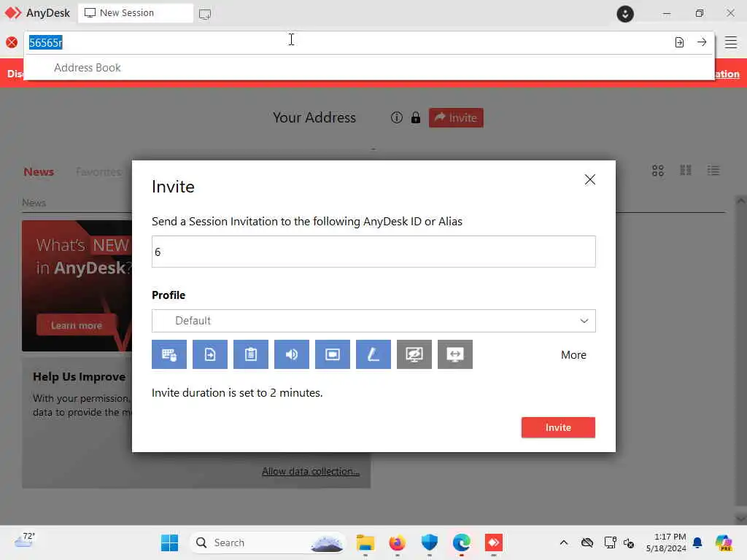Click the What's NEW in AnyDesk banner

click(x=77, y=285)
